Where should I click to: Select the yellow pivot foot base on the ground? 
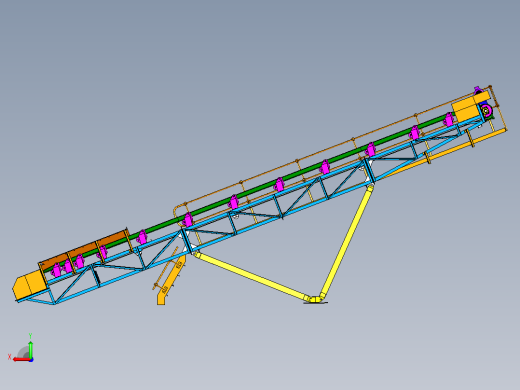point(315,300)
